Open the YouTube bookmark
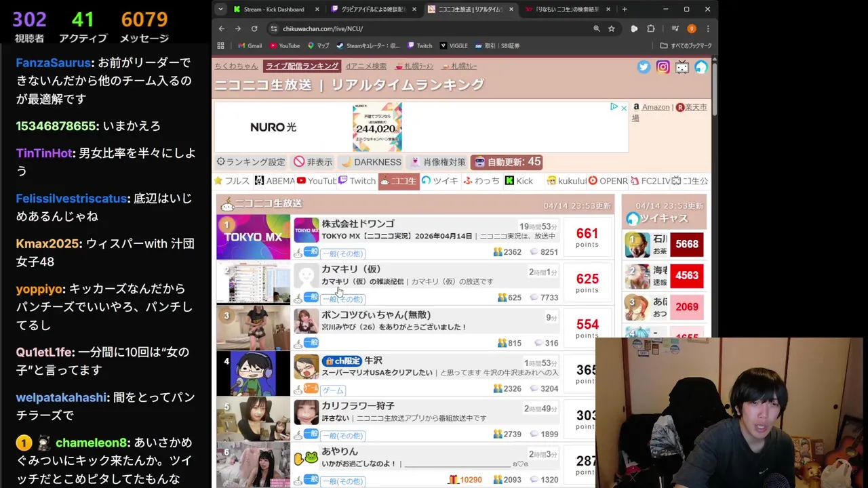868x488 pixels. coord(285,45)
